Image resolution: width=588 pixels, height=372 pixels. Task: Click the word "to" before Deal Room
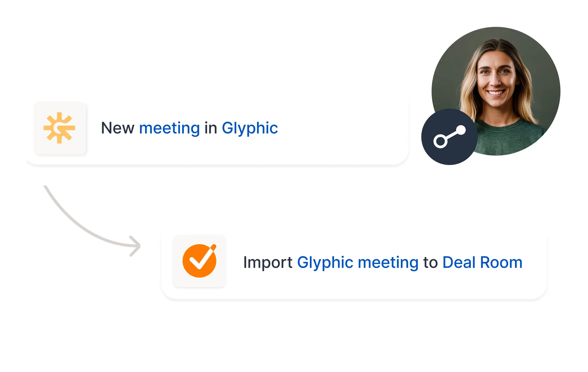[430, 263]
